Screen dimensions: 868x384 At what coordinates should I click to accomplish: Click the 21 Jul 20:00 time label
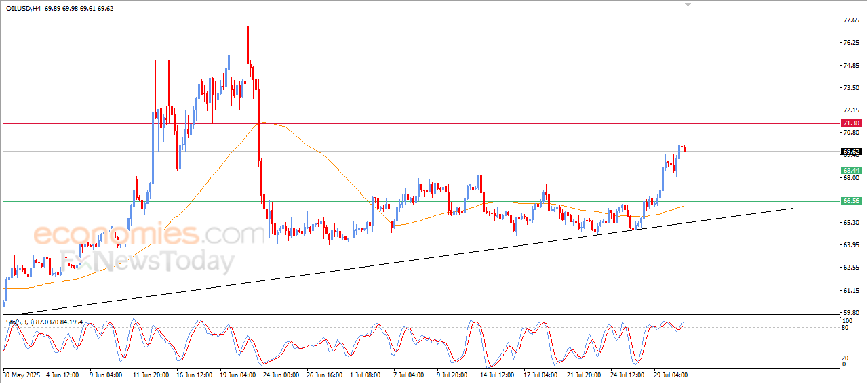pos(585,374)
